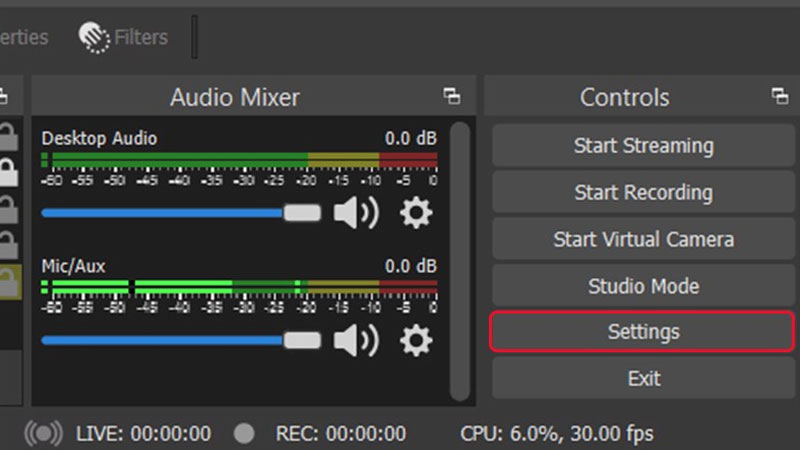800x450 pixels.
Task: Click the recording status dot icon
Action: click(x=243, y=434)
